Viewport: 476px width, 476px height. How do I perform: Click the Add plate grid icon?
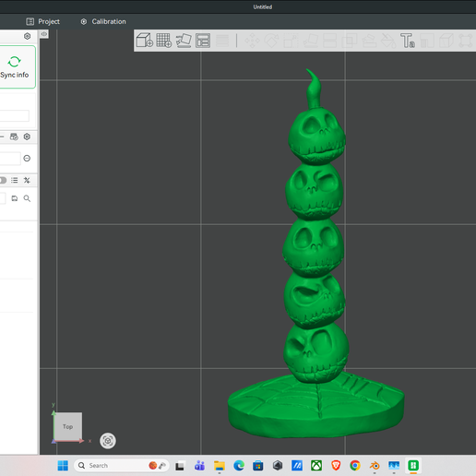coord(164,41)
